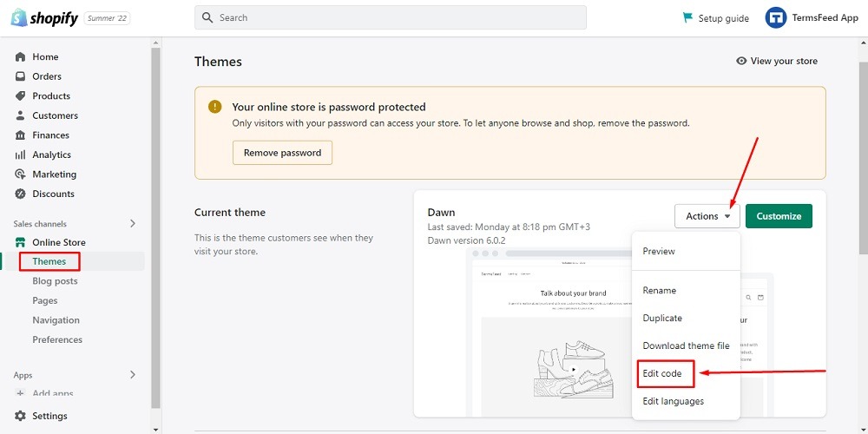The height and width of the screenshot is (434, 868).
Task: Go to Pages in the sidebar
Action: click(x=45, y=300)
